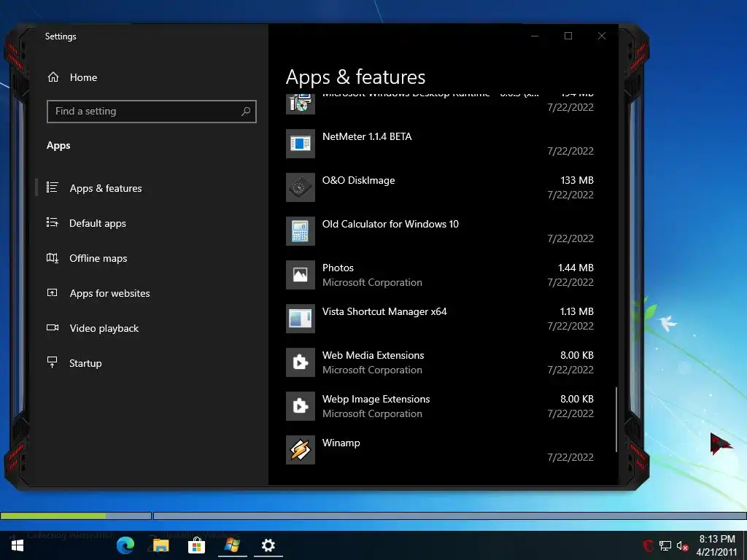Viewport: 747px width, 560px height.
Task: Select Old Calculator for Windows 10 entry
Action: coord(390,225)
